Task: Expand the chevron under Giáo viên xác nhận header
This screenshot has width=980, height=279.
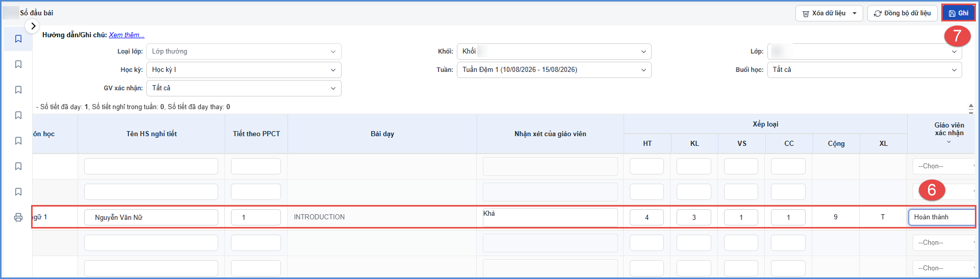Action: [x=949, y=142]
